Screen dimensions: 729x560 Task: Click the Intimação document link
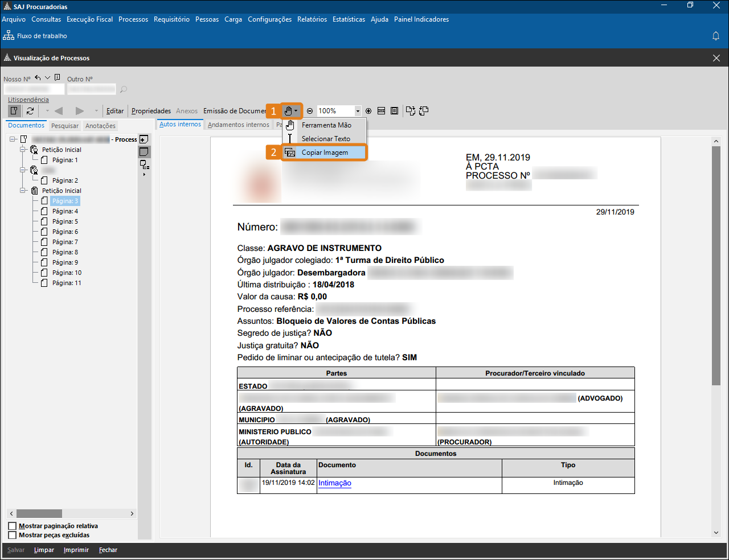click(x=334, y=483)
